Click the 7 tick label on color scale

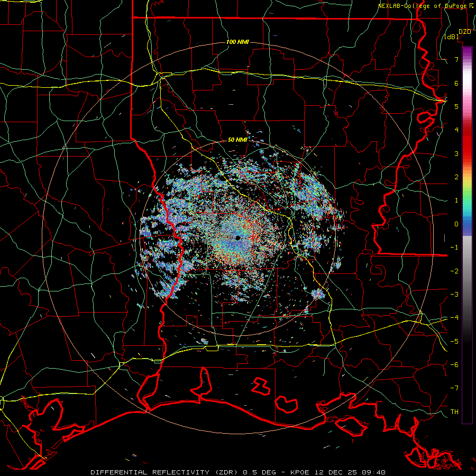pos(456,59)
